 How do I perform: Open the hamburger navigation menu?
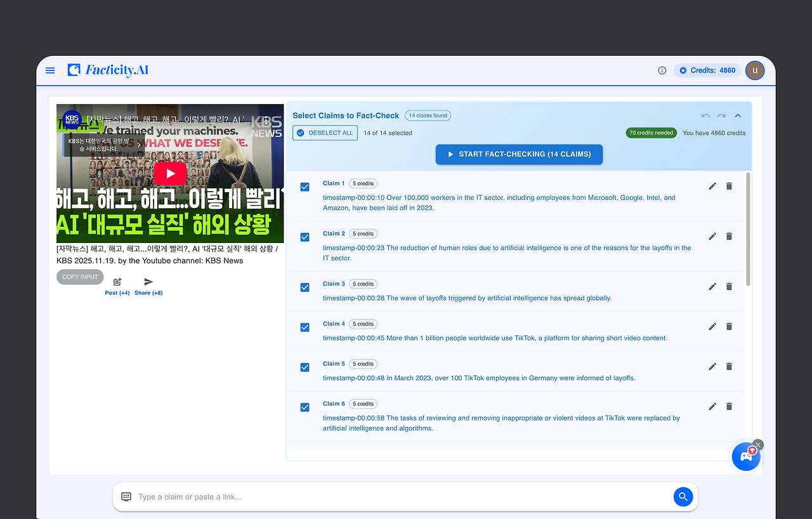tap(50, 70)
